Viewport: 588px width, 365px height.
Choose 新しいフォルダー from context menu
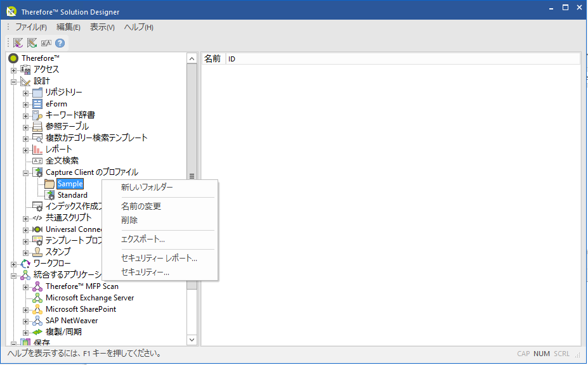coord(160,188)
